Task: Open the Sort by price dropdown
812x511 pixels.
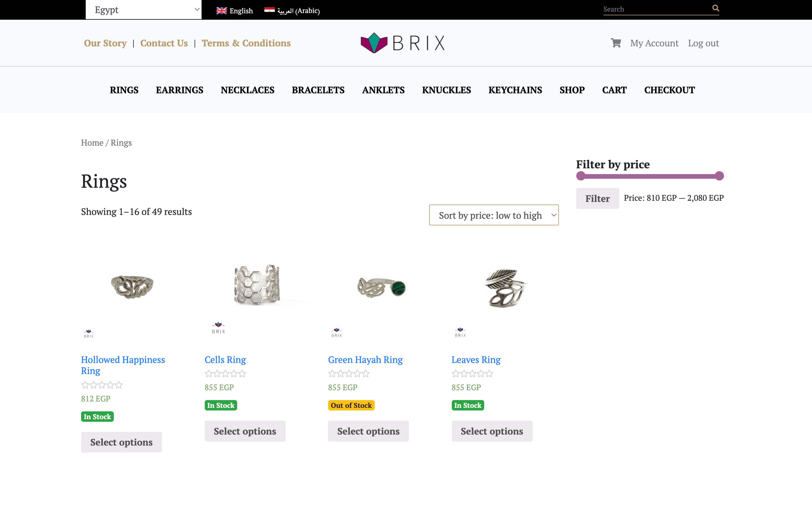Action: (x=493, y=215)
